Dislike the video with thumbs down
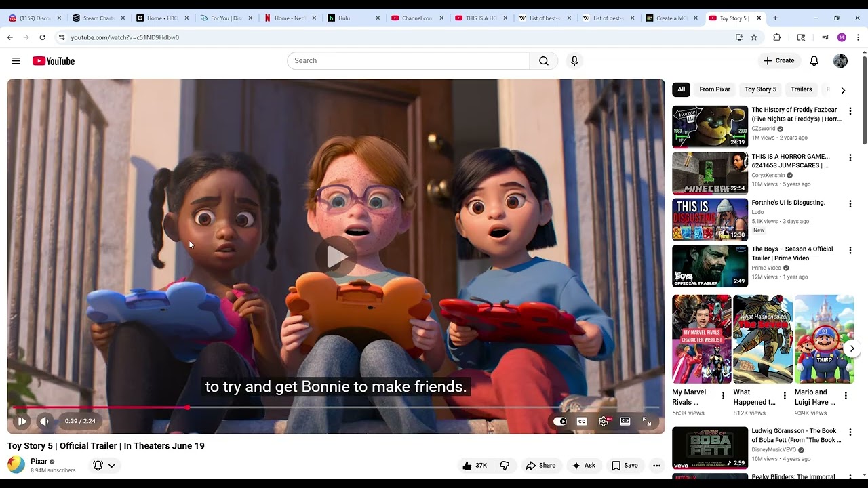 pos(505,466)
